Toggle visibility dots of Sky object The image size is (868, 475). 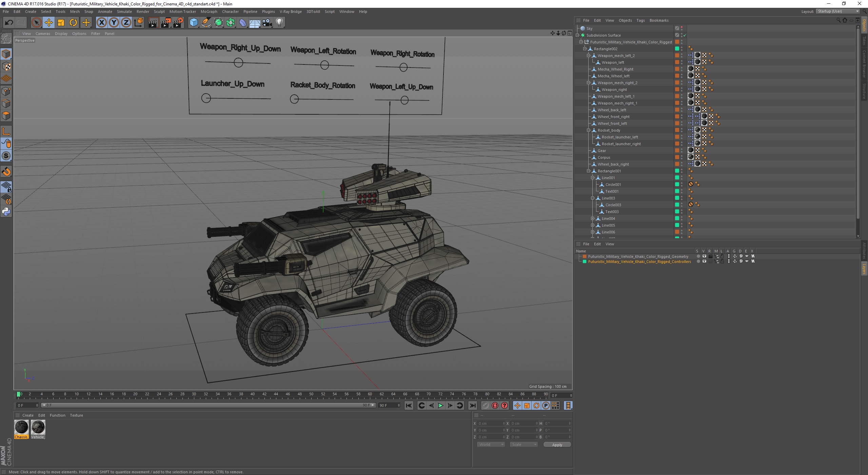click(x=682, y=28)
